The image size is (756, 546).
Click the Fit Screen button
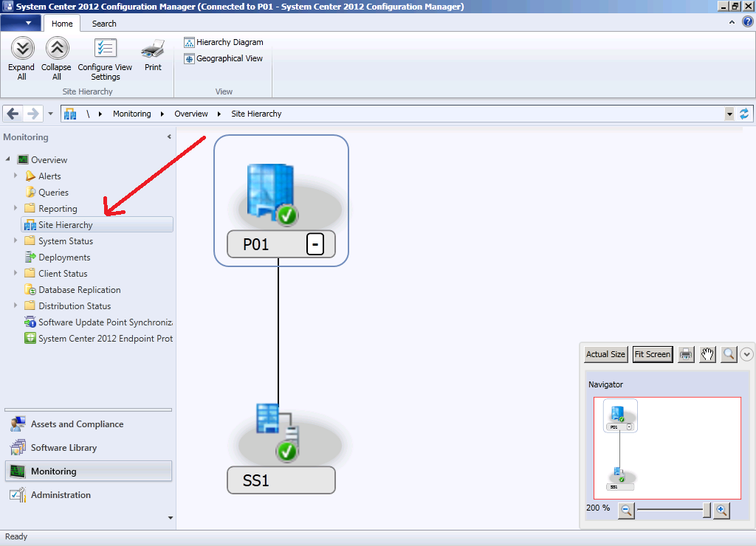(x=653, y=354)
